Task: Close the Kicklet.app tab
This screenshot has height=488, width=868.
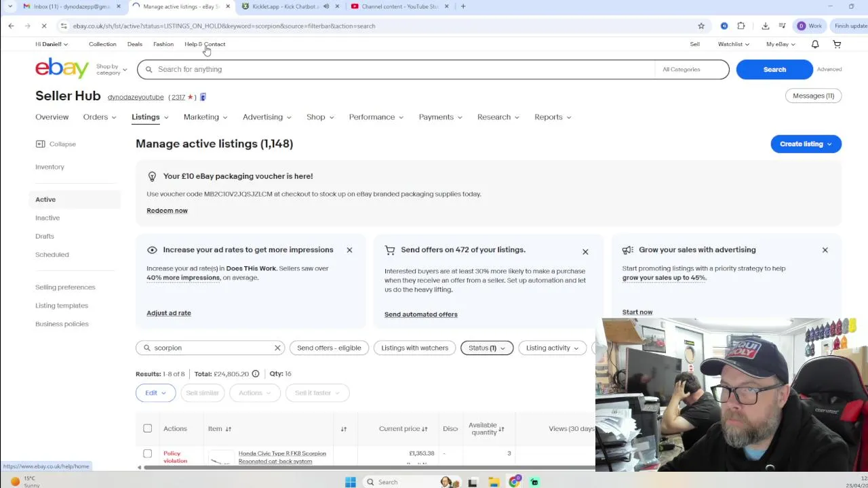Action: (x=337, y=6)
